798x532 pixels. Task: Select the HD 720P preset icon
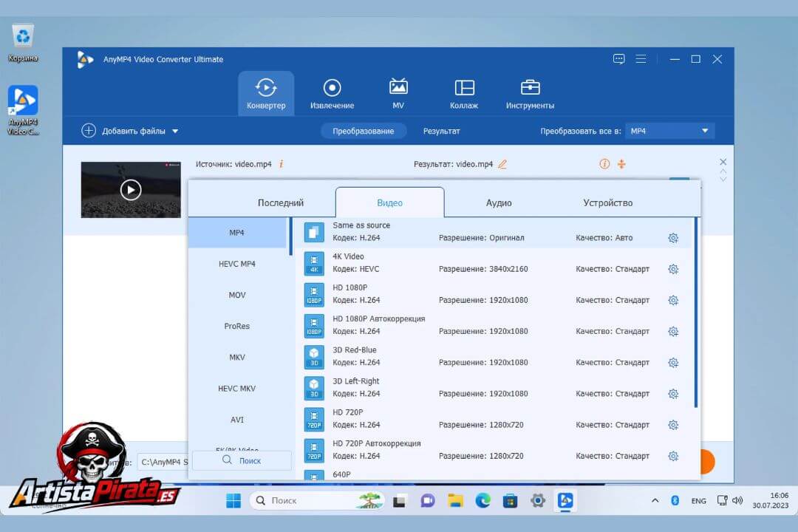click(x=314, y=420)
